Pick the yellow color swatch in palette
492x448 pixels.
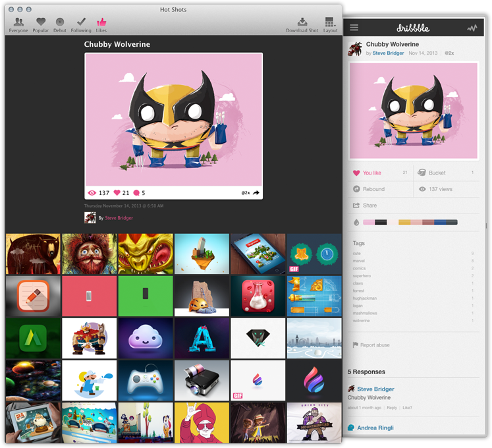click(404, 222)
